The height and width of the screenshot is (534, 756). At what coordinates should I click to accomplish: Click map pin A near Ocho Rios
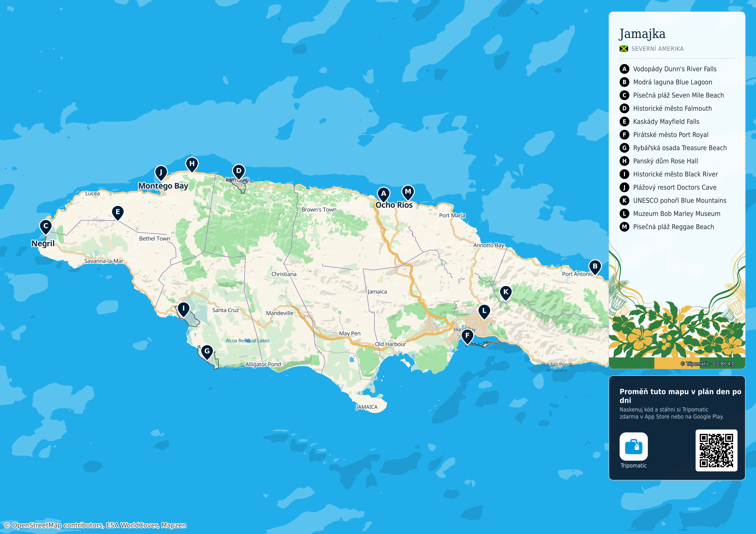[383, 194]
